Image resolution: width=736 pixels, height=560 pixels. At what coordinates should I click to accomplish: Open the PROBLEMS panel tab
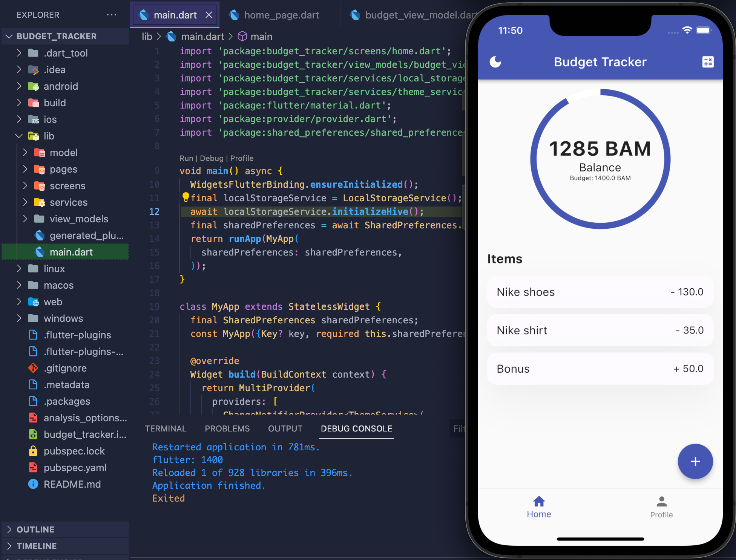pos(227,428)
